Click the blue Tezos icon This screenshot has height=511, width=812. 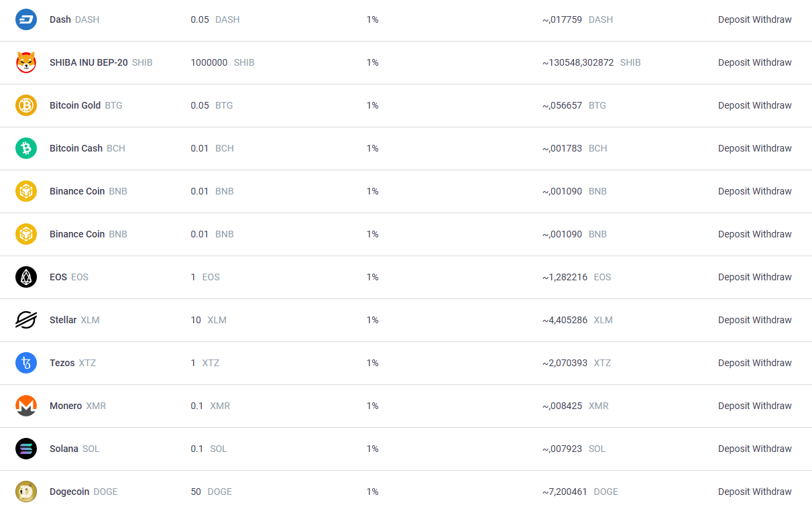tap(26, 363)
